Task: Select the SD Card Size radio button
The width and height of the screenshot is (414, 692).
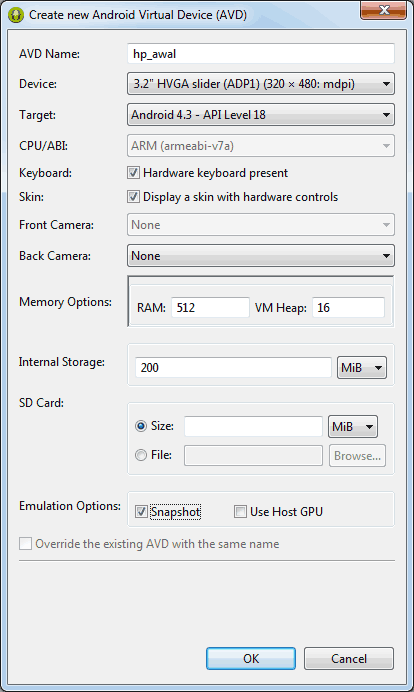Action: coord(141,426)
